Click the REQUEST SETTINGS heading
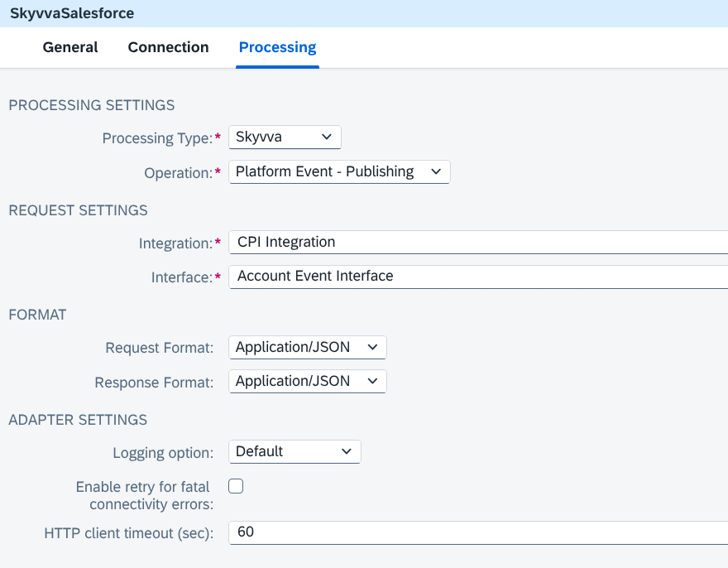The image size is (728, 568). [x=78, y=210]
